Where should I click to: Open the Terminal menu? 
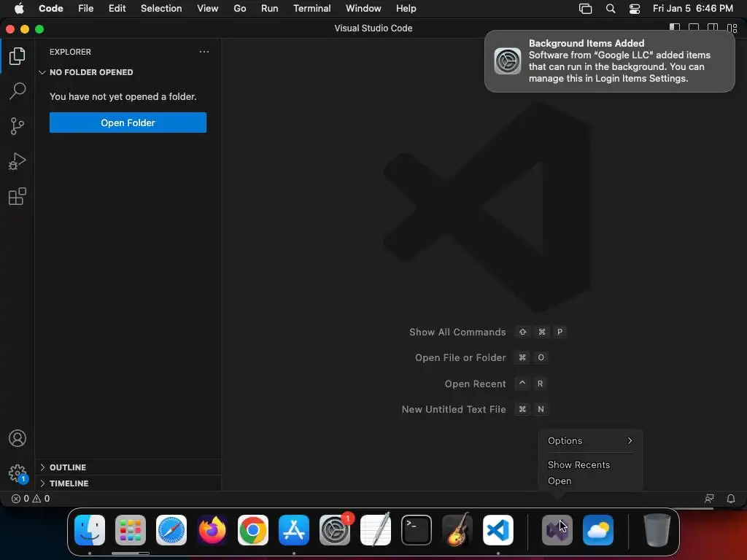pos(311,9)
